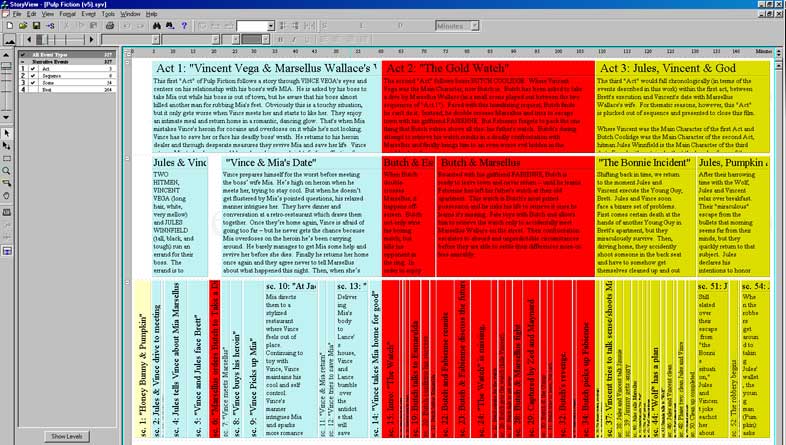
Task: Select the Butch & Marsellus sequence block
Action: [515, 216]
